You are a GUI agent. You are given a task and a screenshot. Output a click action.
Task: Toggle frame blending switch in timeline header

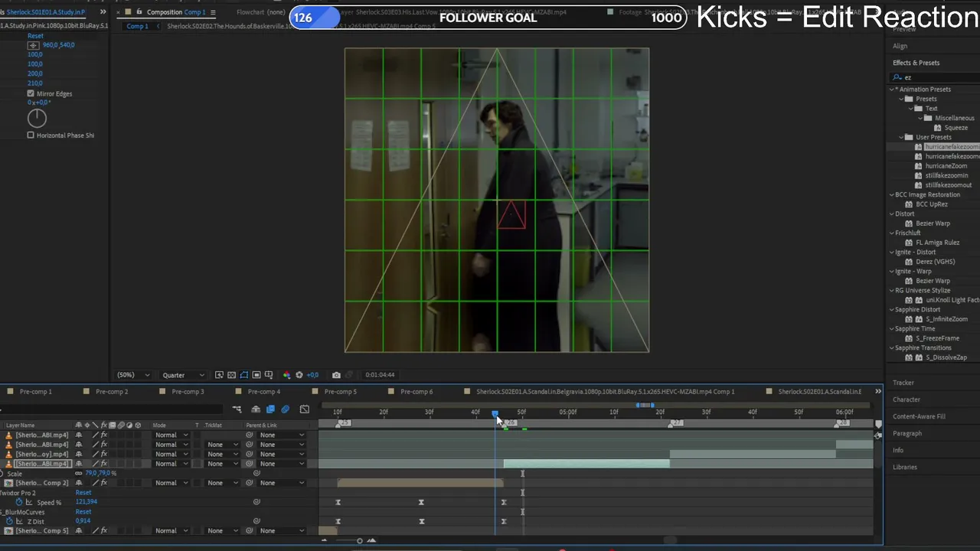coord(270,409)
